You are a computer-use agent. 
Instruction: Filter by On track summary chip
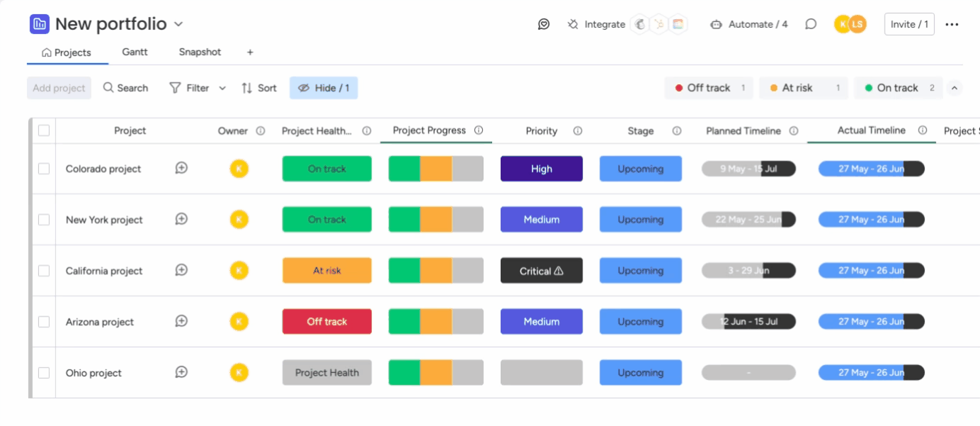click(x=899, y=88)
